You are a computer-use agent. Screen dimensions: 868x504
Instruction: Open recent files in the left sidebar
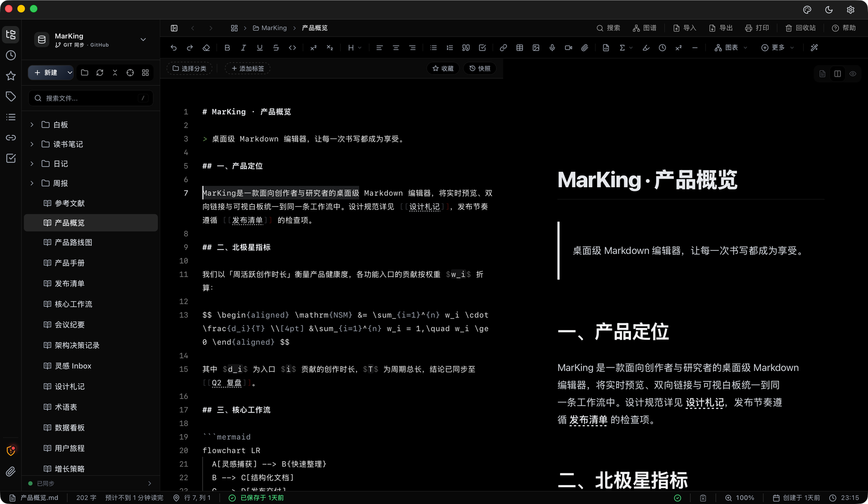11,55
